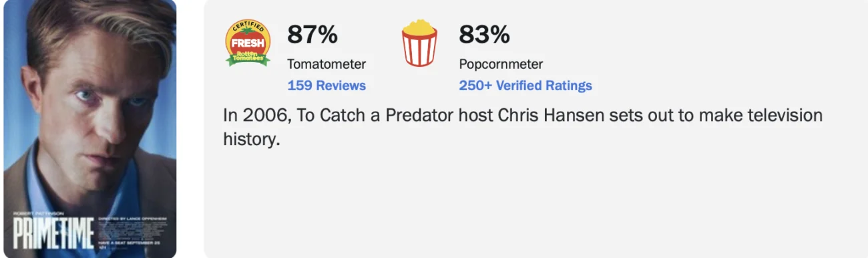The image size is (868, 258).
Task: Click the yellow popcorn atop the bucket
Action: 419,27
